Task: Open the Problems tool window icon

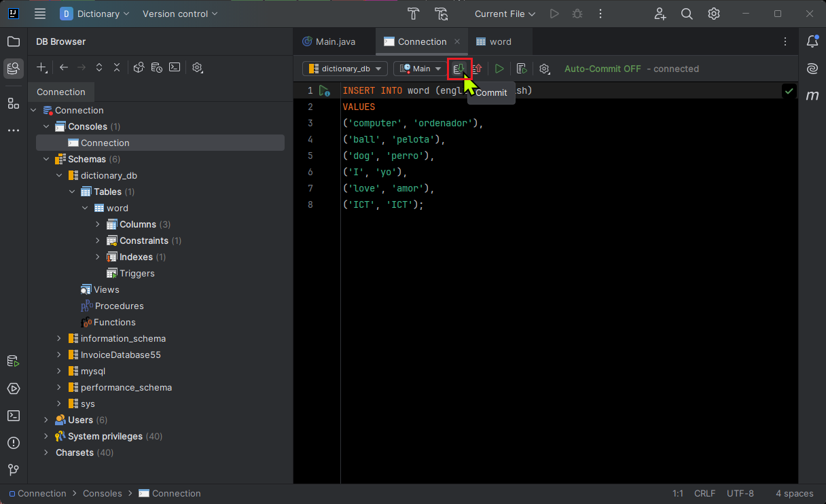Action: pos(13,443)
